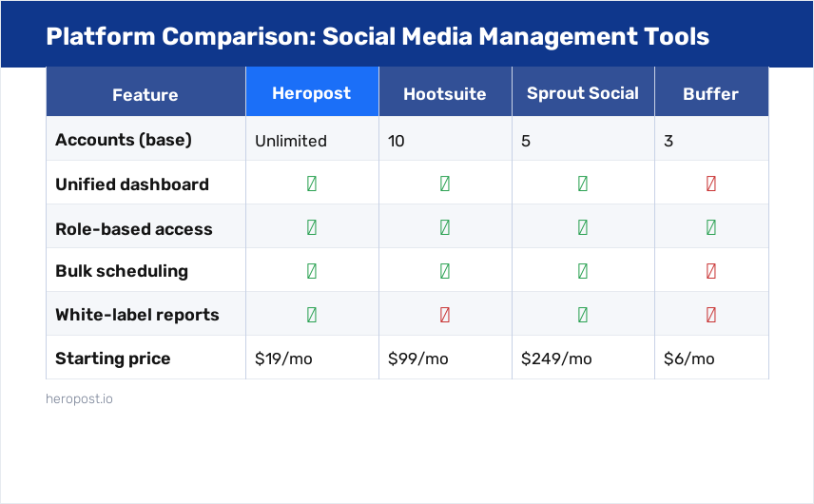Click Sprout Social accounts value 5
Screen dimensions: 814x504
[x=526, y=141]
